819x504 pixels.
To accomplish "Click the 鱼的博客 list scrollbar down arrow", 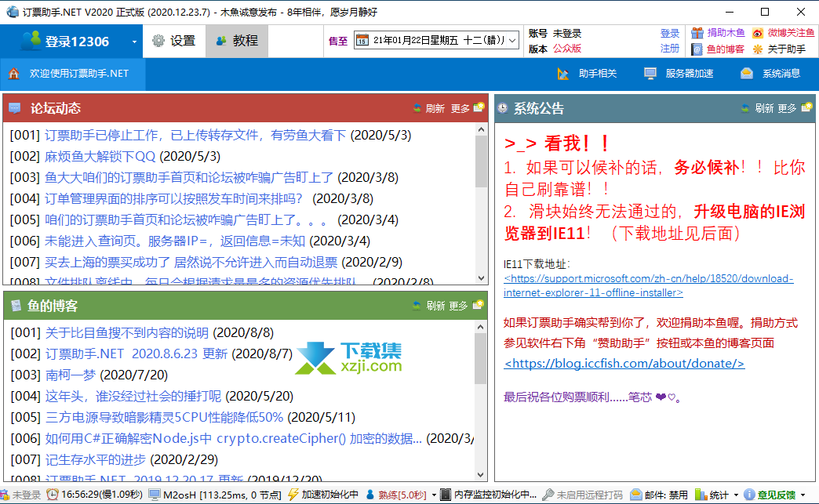I will click(481, 475).
